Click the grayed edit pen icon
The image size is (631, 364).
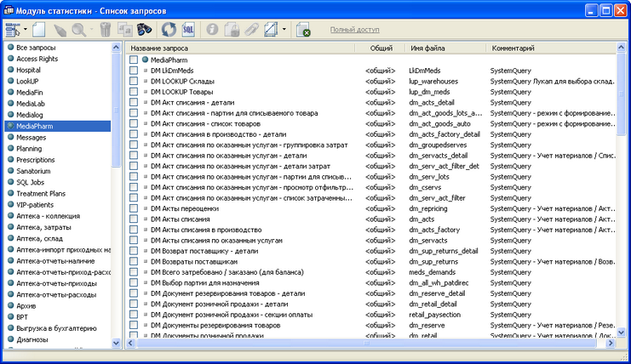60,30
